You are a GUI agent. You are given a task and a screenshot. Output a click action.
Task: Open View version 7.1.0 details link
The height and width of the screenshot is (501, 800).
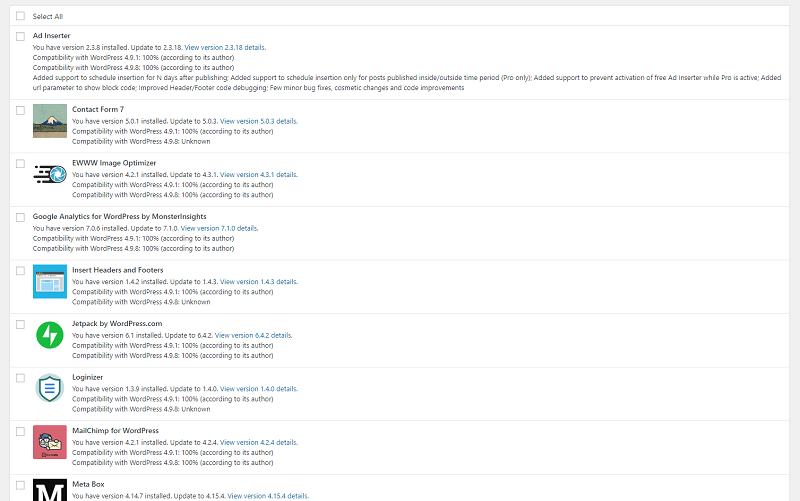[219, 229]
